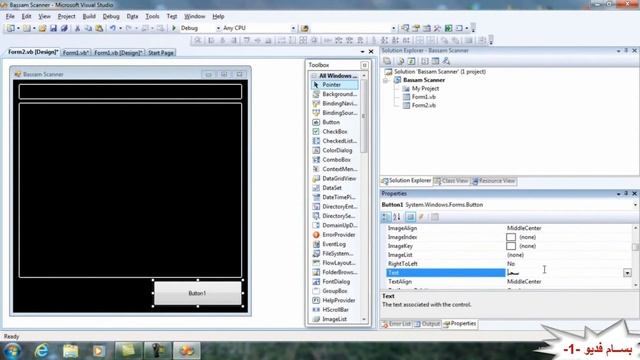Start debugging with green play icon
The image size is (640, 360).
tap(174, 28)
